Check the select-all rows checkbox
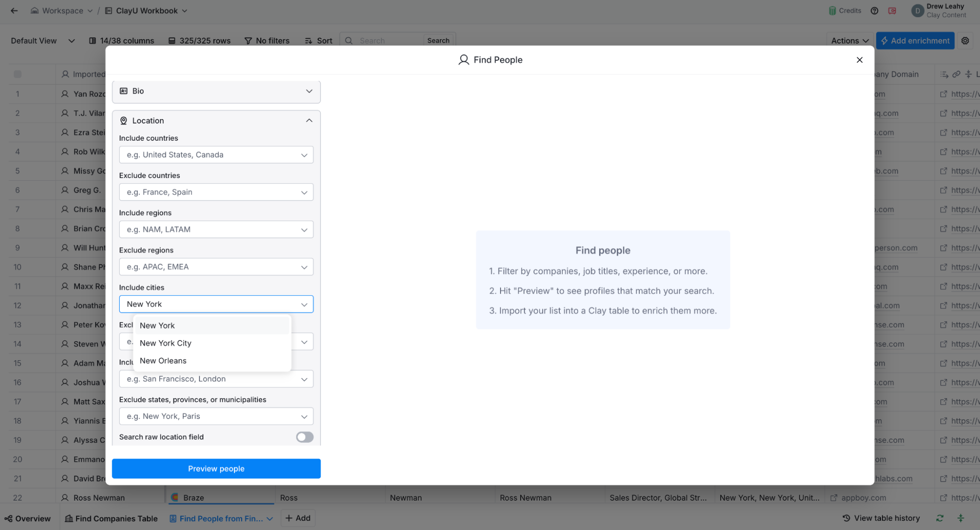 pos(18,74)
